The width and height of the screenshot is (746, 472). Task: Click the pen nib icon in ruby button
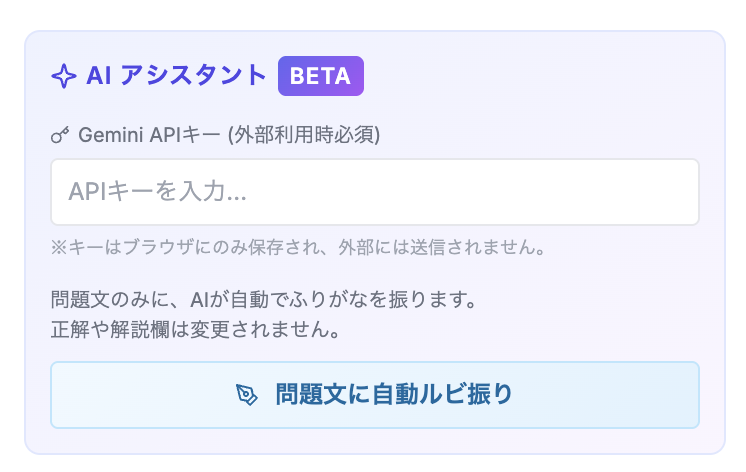coord(247,395)
